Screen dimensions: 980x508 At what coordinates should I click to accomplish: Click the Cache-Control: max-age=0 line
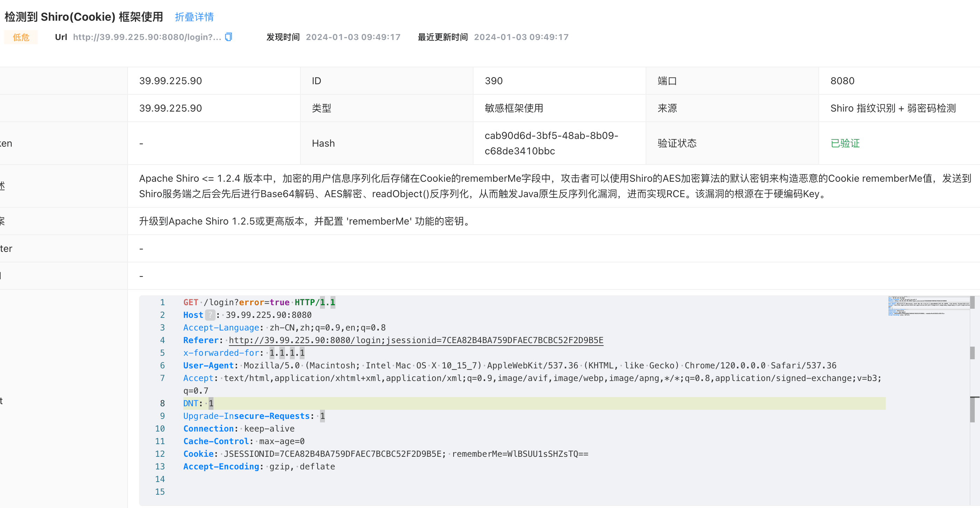[244, 441]
